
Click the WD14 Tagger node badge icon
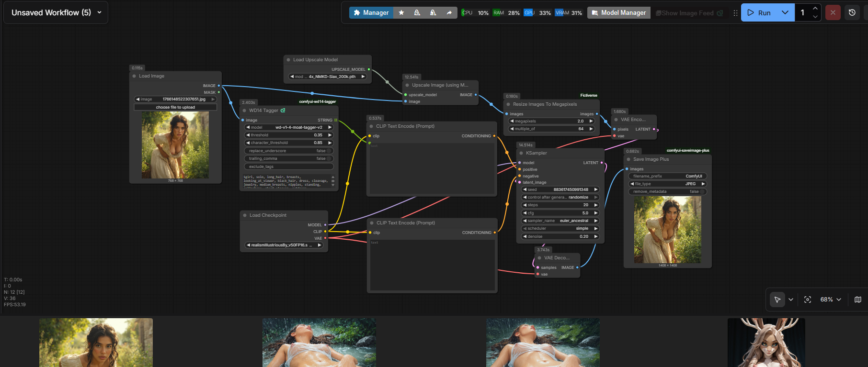283,111
